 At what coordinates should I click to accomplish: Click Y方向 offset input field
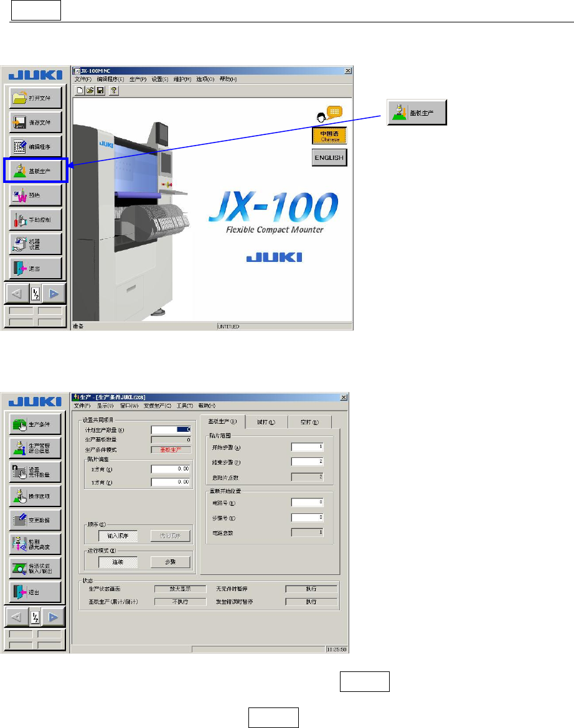tap(171, 482)
